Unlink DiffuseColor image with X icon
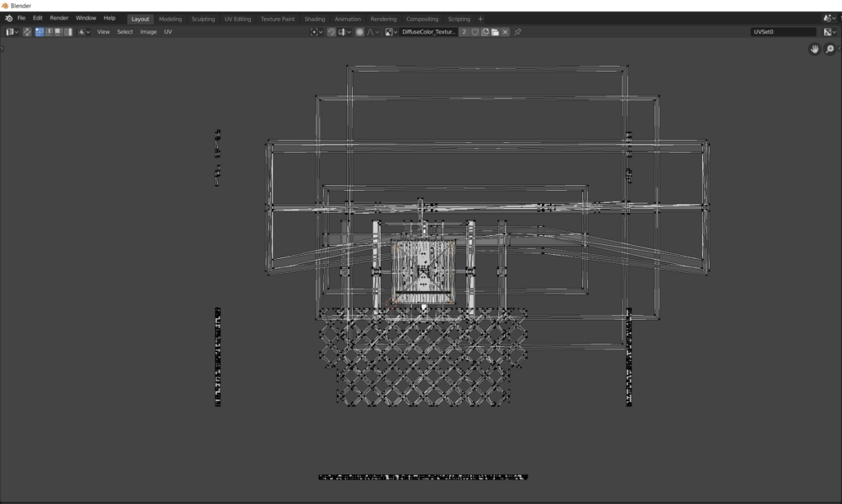The image size is (842, 504). click(x=505, y=32)
